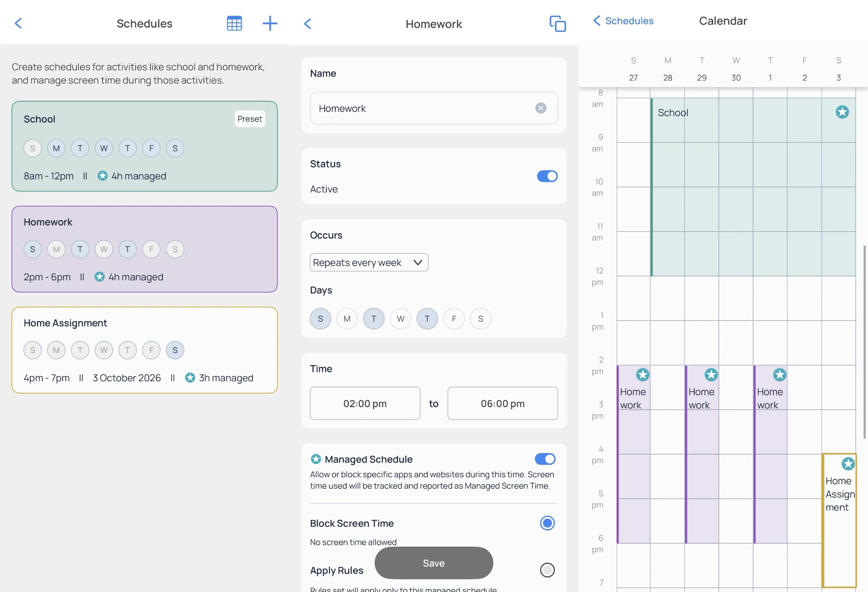
Task: Click the Preset badge on the School card
Action: (250, 119)
